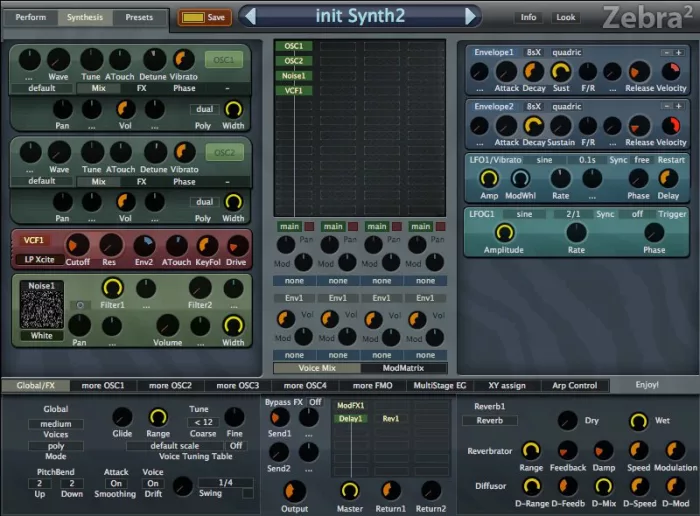Click the Save button
Image resolution: width=700 pixels, height=516 pixels.
[205, 17]
